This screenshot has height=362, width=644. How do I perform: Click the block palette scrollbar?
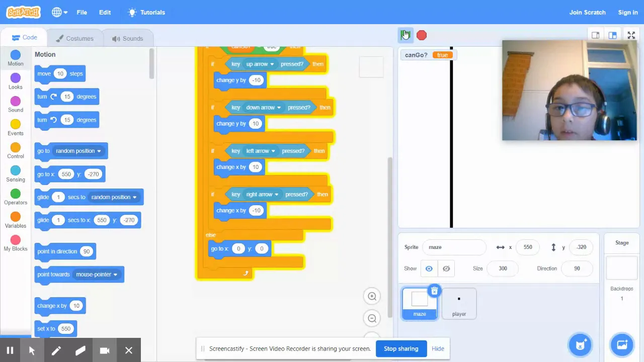pos(151,63)
